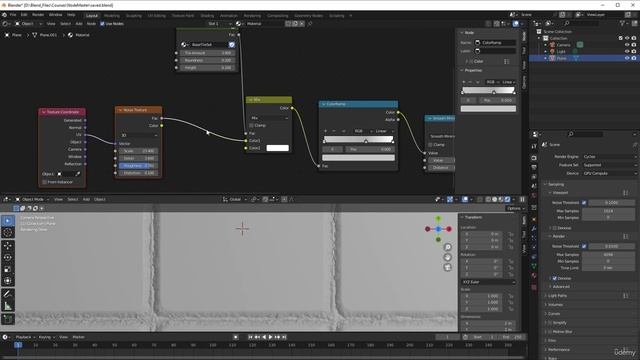Select the Annotate tool in viewport toolbar
This screenshot has width=640, height=360.
pyautogui.click(x=8, y=294)
